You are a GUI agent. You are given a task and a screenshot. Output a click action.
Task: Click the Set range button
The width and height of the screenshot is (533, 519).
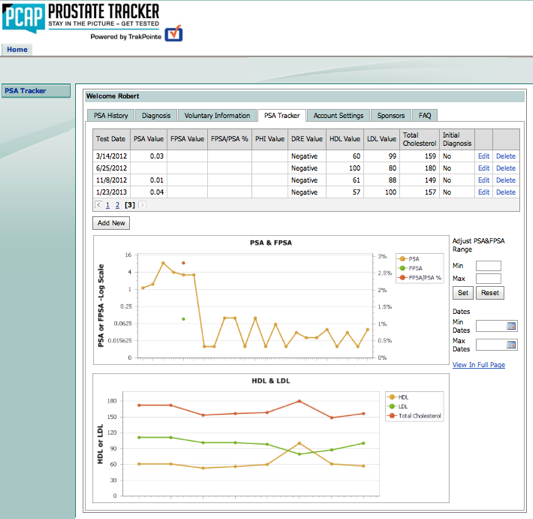(463, 293)
